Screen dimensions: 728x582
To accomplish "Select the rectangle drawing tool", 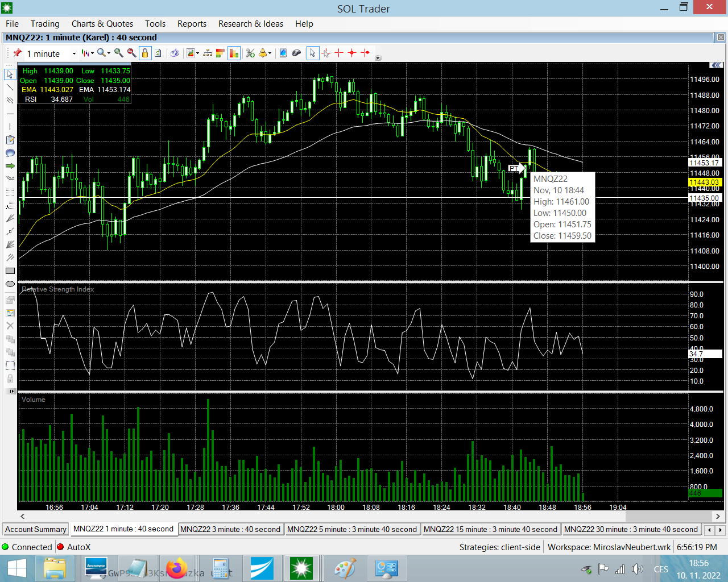I will coord(10,271).
